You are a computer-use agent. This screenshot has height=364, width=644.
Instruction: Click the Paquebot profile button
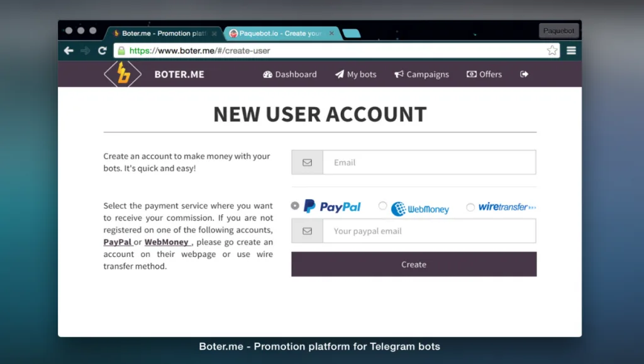558,31
